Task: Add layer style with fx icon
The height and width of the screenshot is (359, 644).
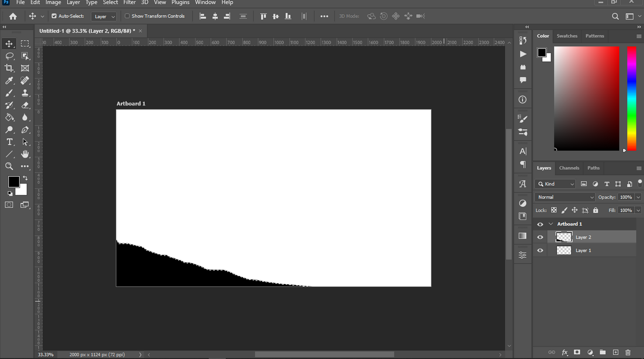Action: tap(565, 352)
